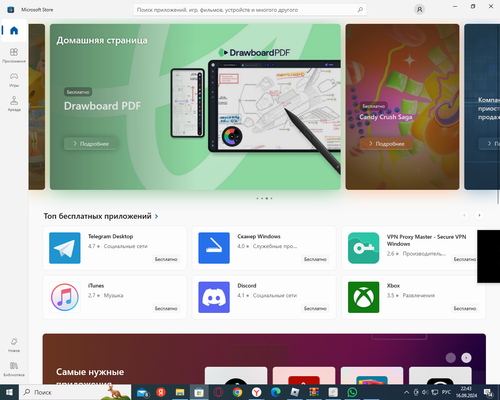Click Подробнее for Candy Crush Saga
500x400 pixels.
[386, 144]
